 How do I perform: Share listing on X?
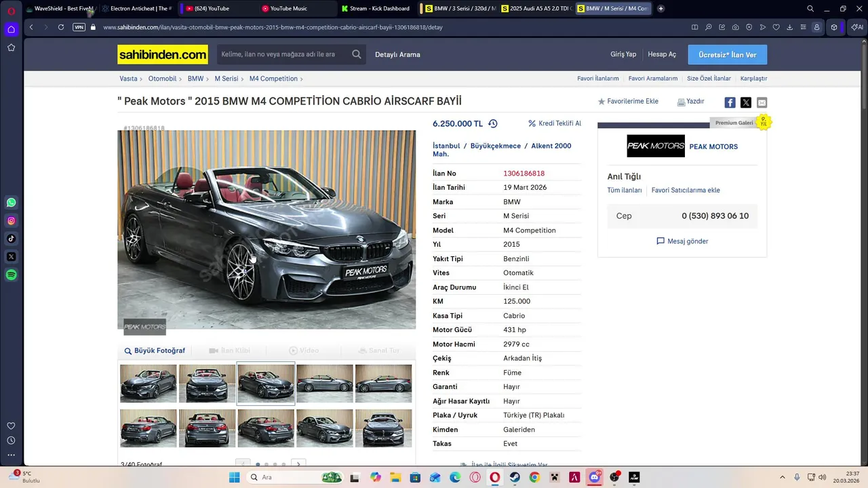(x=746, y=102)
